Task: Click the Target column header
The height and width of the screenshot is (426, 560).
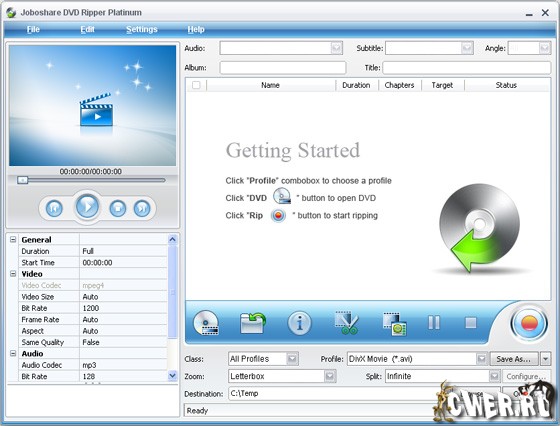Action: tap(442, 85)
